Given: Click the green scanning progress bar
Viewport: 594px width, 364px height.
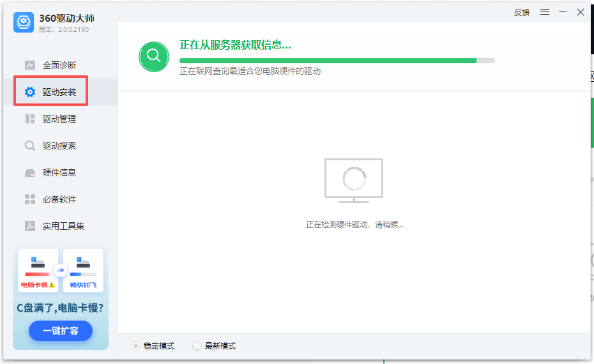Looking at the screenshot, I should click(x=337, y=61).
